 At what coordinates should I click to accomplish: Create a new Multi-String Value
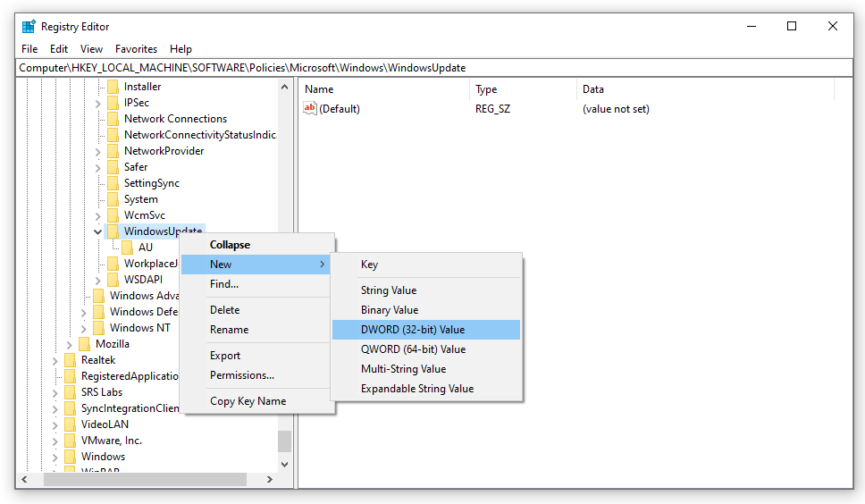tap(426, 369)
